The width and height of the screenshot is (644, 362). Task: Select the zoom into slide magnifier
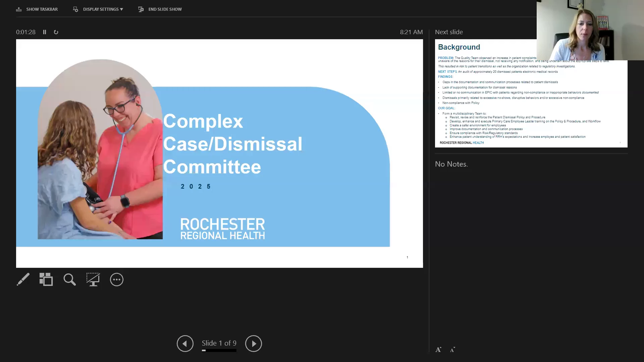pos(70,279)
